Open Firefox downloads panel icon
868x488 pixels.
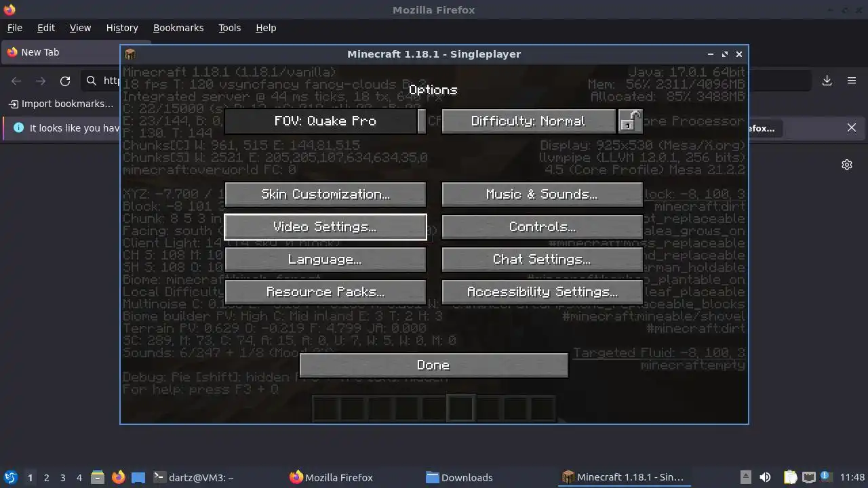tap(827, 81)
